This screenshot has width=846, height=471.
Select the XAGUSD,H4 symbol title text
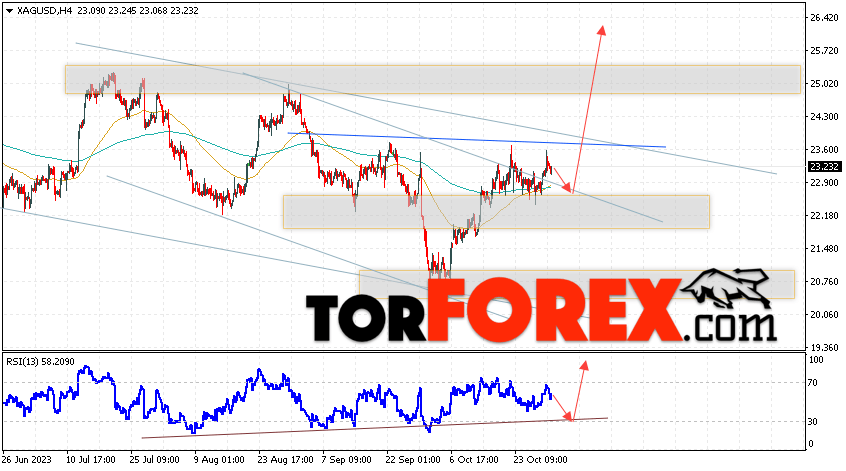(45, 11)
